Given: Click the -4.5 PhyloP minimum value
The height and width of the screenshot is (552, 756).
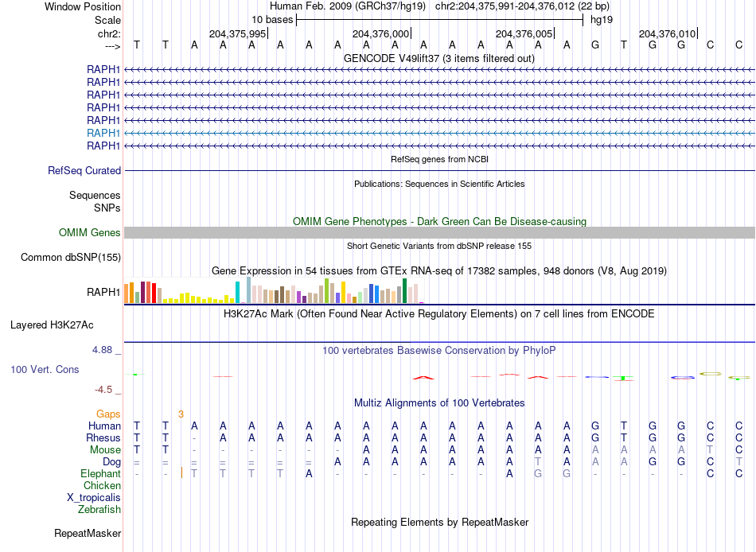Looking at the screenshot, I should (103, 390).
